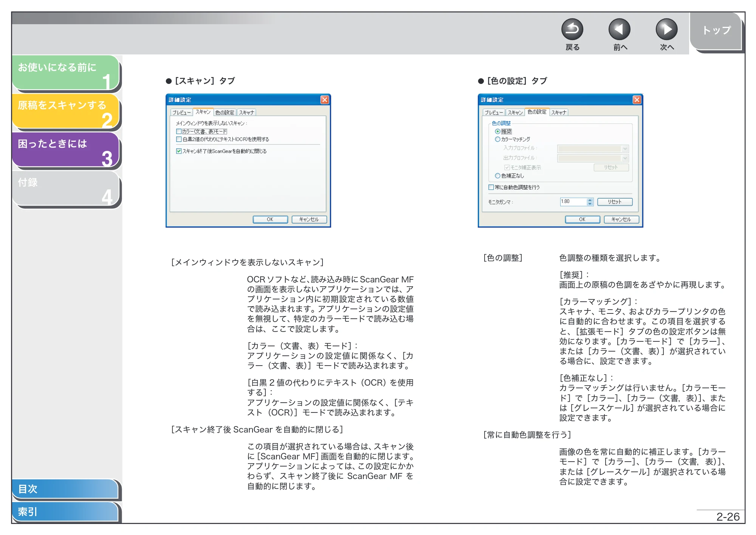This screenshot has height=535, width=756.
Task: Click OK in the 色の設定 dialog
Action: (x=582, y=220)
